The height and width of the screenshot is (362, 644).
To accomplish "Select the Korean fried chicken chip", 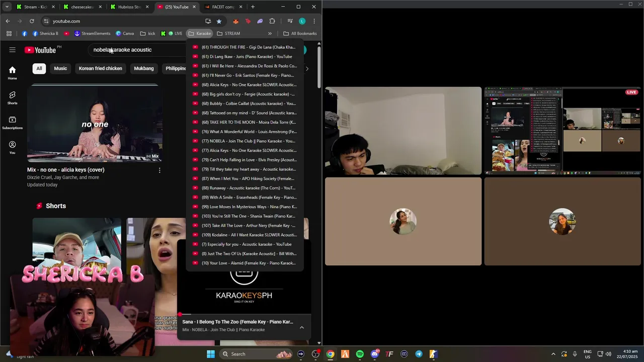I will tap(101, 68).
